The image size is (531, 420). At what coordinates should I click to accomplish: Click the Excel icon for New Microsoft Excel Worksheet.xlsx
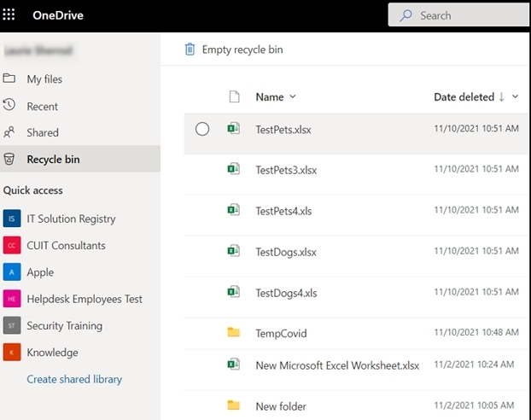coord(234,365)
